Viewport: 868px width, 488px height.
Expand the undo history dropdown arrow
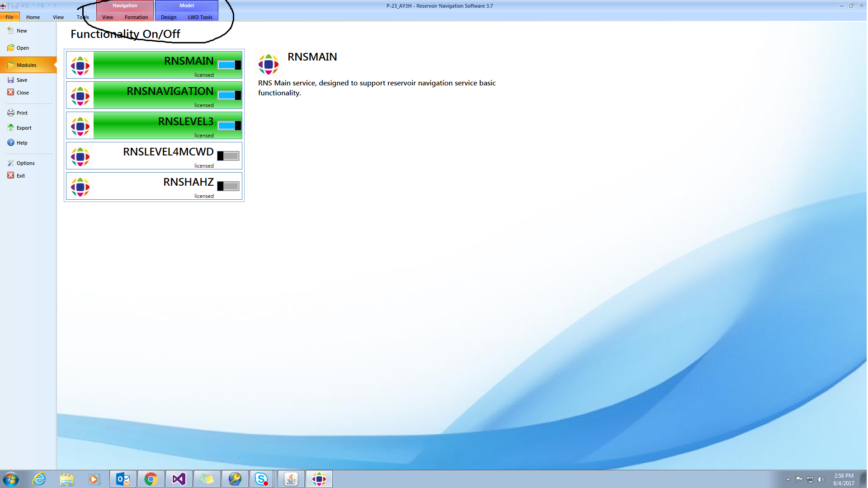33,5
